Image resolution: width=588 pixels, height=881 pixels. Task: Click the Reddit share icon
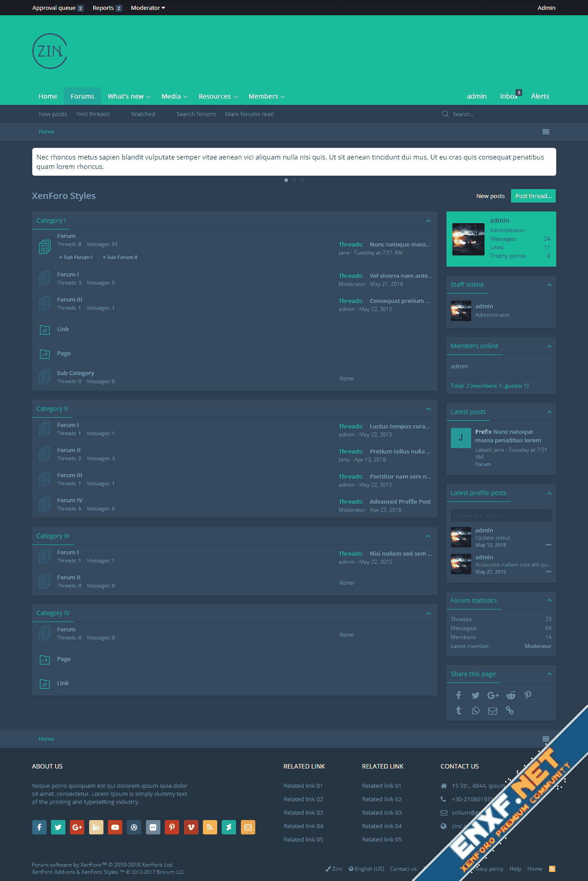[x=511, y=695]
